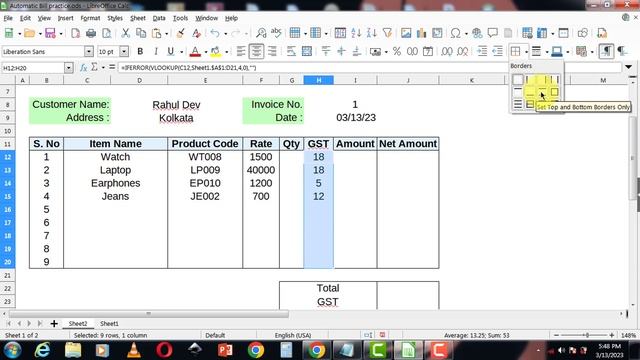This screenshot has height=360, width=640.
Task: Click the background color swatch
Action: coord(216,51)
